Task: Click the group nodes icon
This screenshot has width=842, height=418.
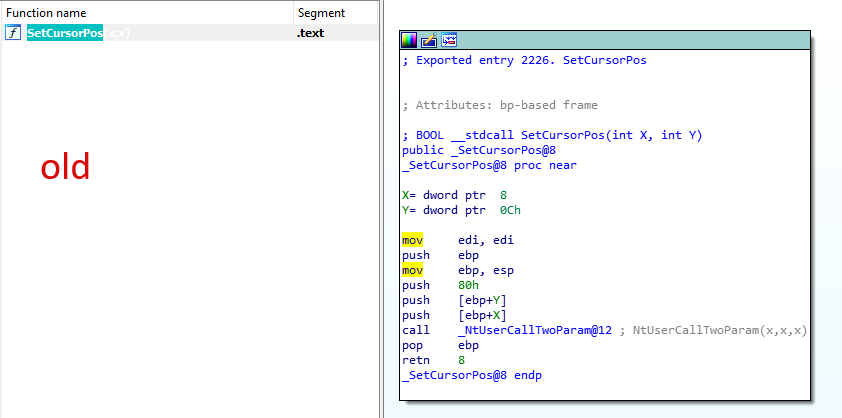Action: point(450,40)
